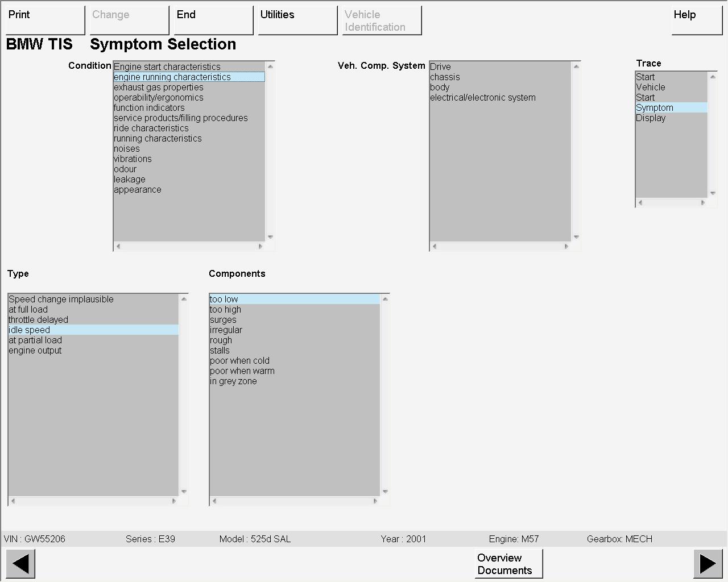
Task: Click the Print button
Action: 45,20
